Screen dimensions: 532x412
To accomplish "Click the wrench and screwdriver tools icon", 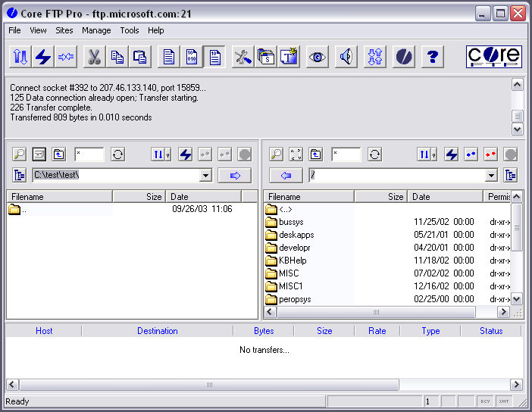I will pyautogui.click(x=243, y=57).
